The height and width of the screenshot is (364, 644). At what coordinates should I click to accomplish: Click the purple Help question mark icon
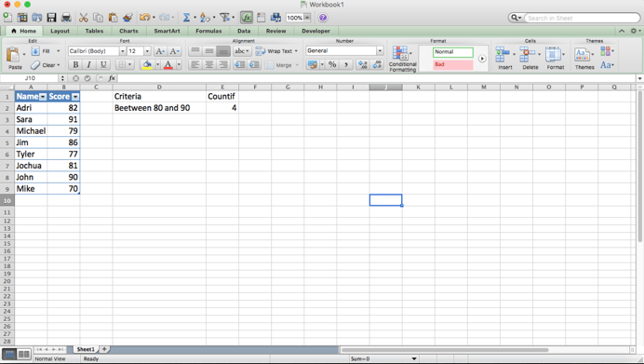click(323, 18)
